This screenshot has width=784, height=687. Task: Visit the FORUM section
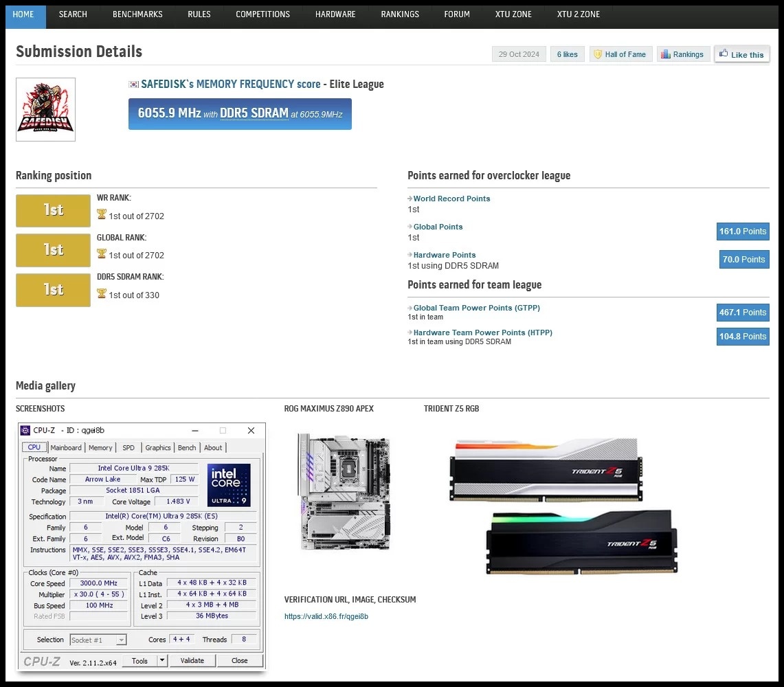coord(457,14)
